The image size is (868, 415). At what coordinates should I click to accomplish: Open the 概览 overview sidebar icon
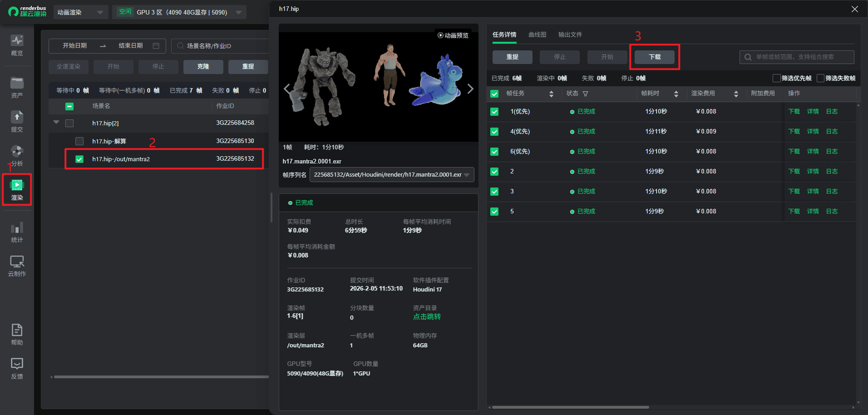[x=17, y=45]
